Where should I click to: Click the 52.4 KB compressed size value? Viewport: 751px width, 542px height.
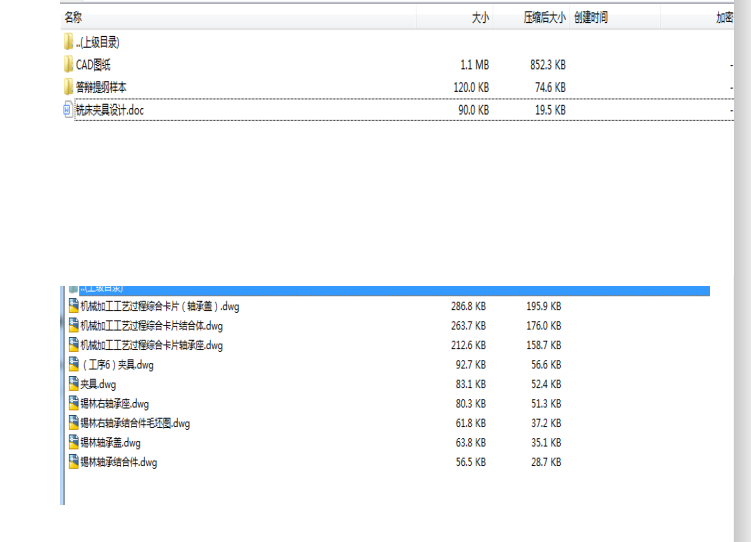pos(546,384)
